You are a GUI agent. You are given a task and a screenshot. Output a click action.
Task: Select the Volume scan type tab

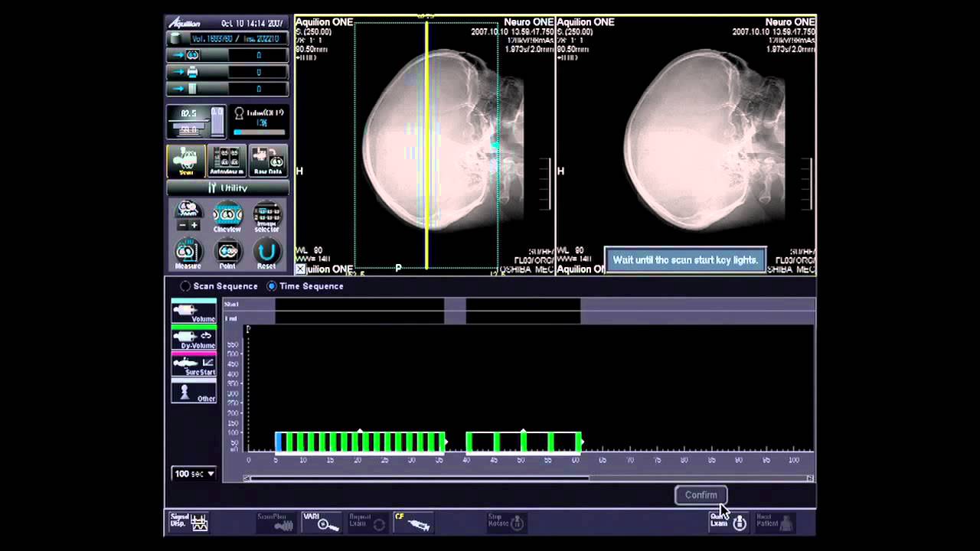[x=194, y=311]
